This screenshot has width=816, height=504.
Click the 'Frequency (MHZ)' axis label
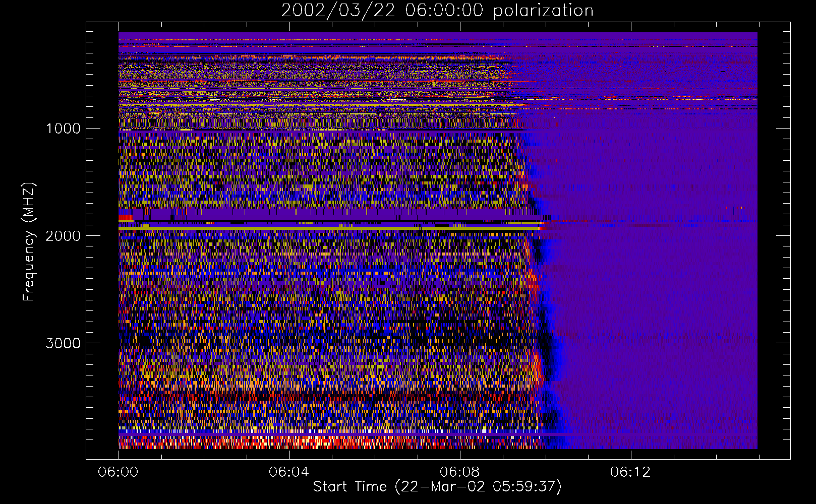[29, 242]
